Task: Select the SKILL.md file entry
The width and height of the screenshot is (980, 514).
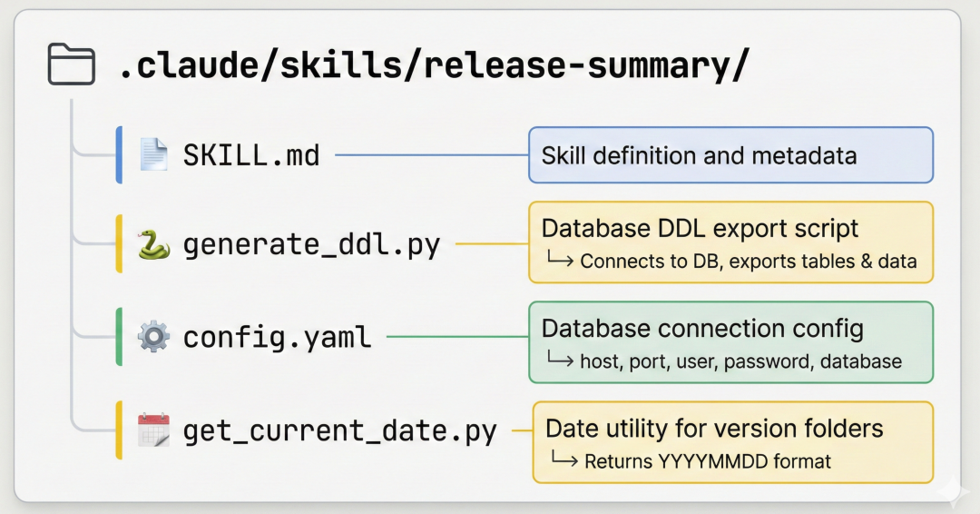Action: click(251, 155)
